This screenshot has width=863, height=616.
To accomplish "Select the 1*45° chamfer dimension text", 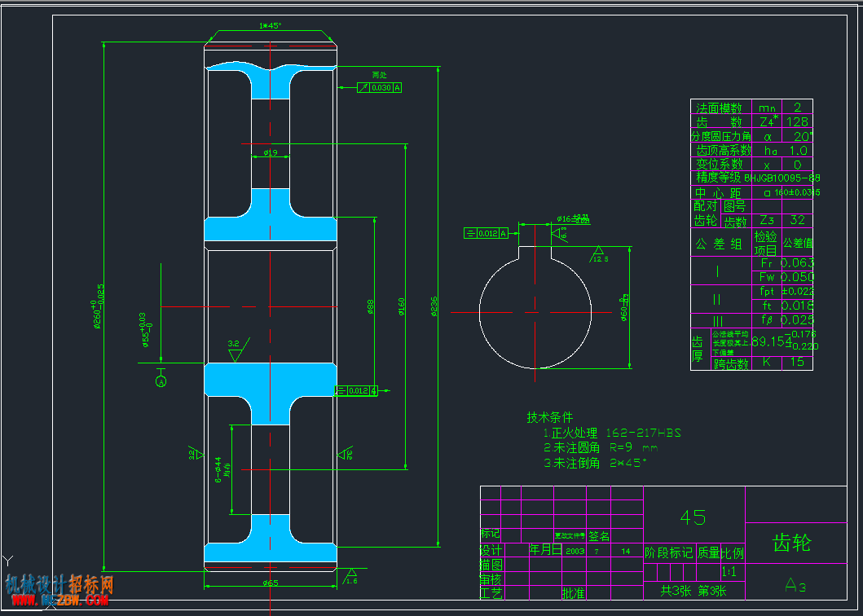I will point(271,25).
